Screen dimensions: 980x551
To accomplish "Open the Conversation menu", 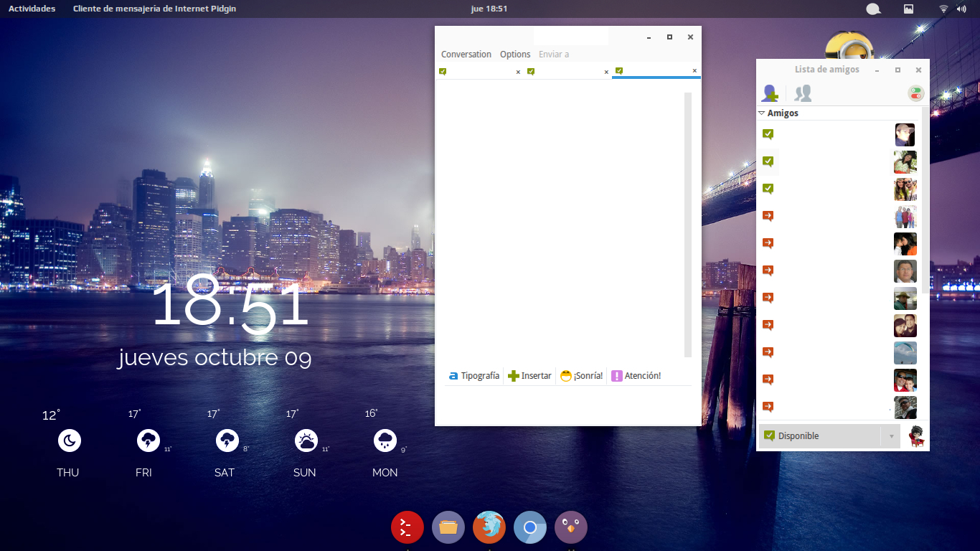I will click(466, 55).
